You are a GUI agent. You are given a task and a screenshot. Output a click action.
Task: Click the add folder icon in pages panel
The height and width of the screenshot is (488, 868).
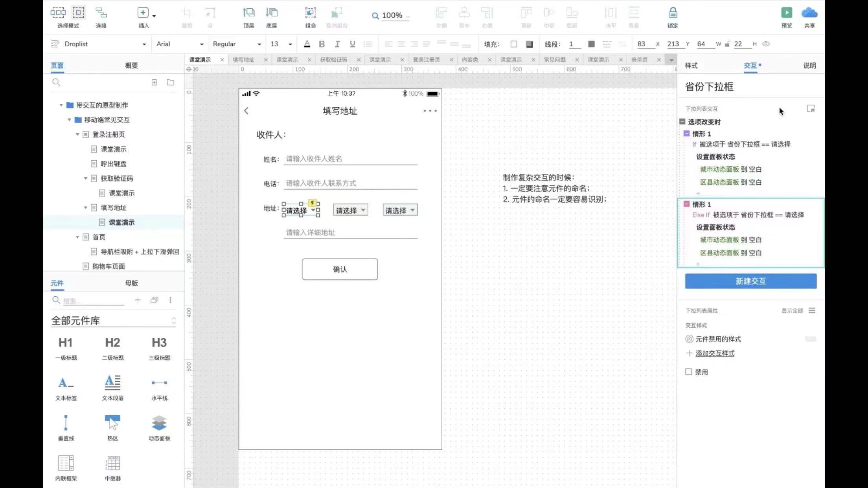click(x=170, y=83)
